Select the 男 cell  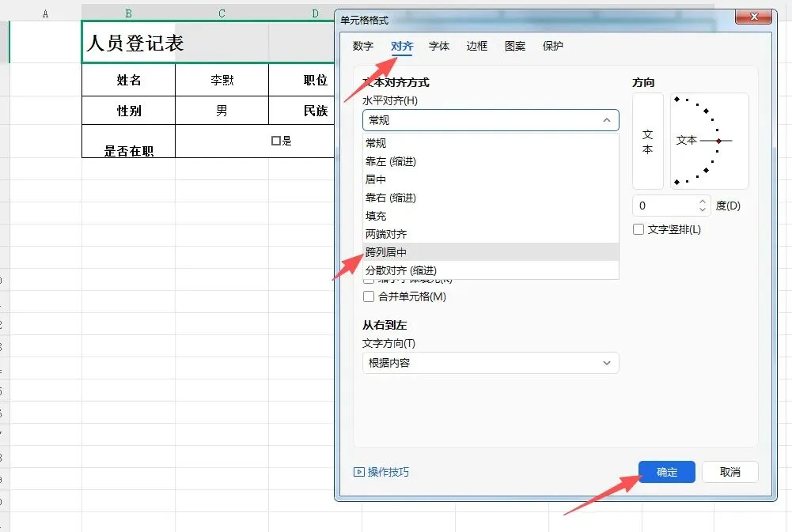click(x=222, y=111)
